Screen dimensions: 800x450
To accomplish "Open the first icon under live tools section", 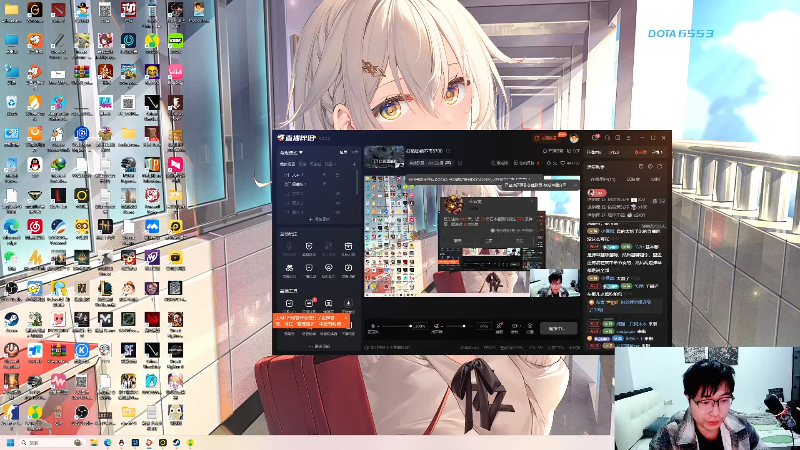I will (289, 306).
